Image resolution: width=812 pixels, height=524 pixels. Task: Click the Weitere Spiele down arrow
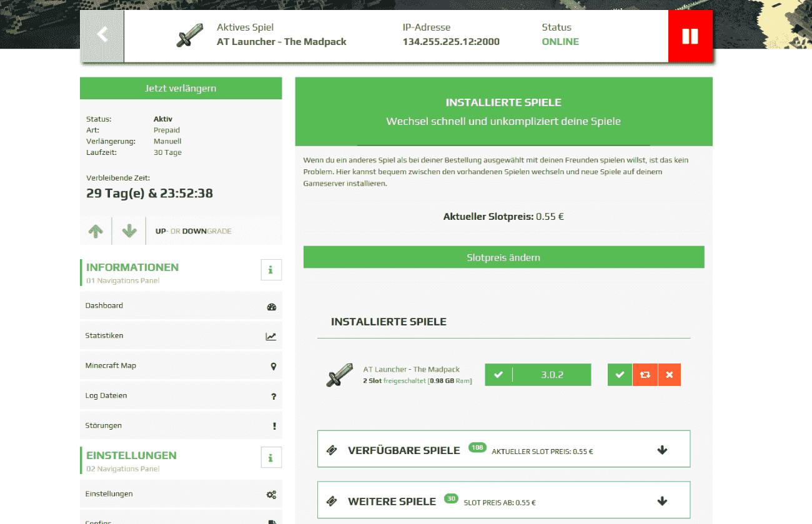click(x=662, y=501)
